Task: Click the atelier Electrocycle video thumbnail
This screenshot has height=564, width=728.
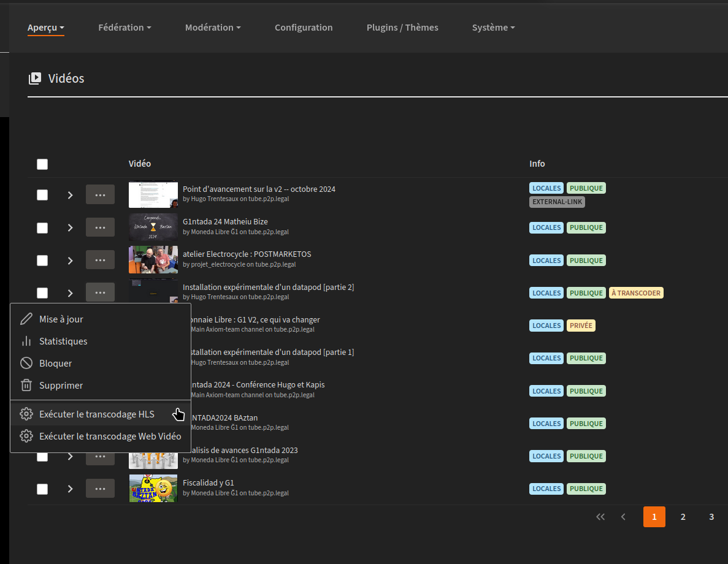Action: (x=153, y=259)
